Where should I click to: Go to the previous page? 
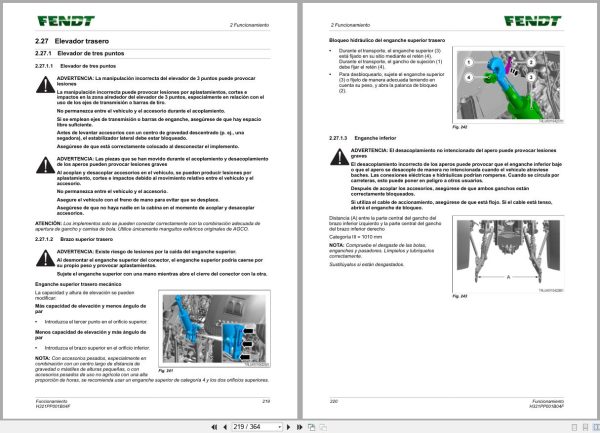click(225, 427)
